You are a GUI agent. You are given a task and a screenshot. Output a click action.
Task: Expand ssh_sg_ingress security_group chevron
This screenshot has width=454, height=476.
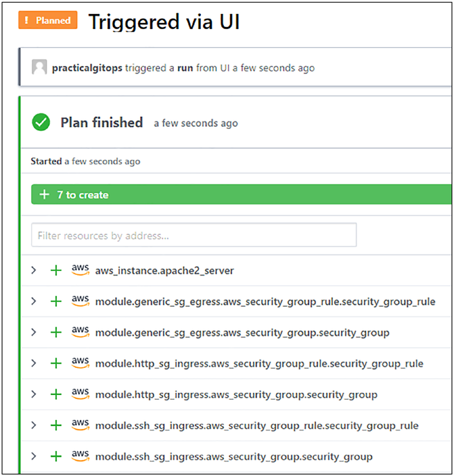point(34,456)
